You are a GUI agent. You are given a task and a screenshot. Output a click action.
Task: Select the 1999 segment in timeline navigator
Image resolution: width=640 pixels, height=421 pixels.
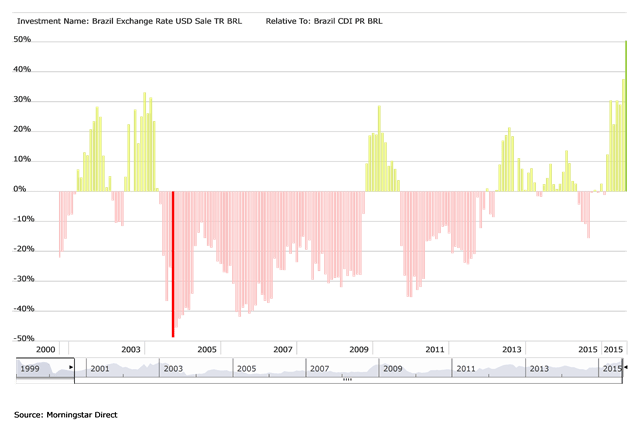[x=32, y=369]
